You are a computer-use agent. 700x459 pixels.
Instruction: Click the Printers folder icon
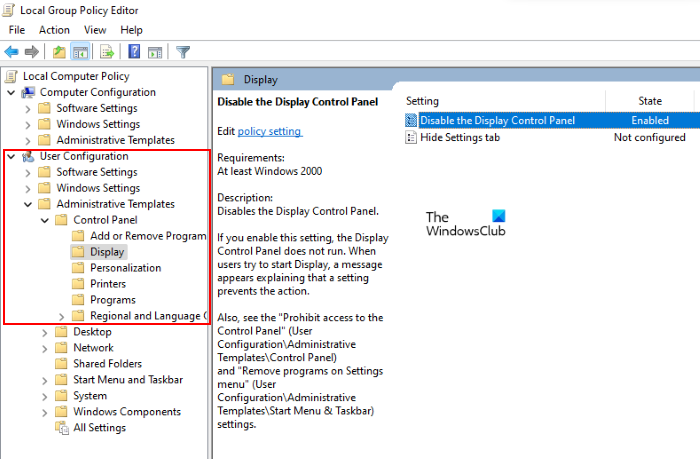[x=78, y=284]
